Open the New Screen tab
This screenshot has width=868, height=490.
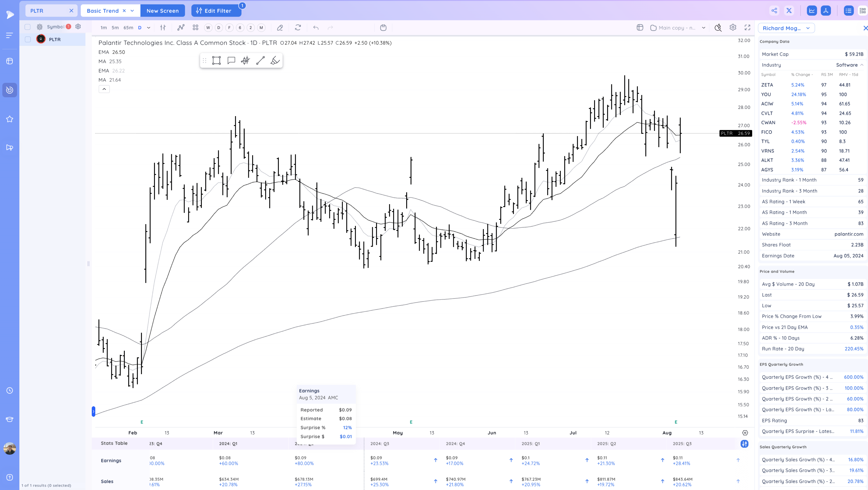[x=162, y=11]
